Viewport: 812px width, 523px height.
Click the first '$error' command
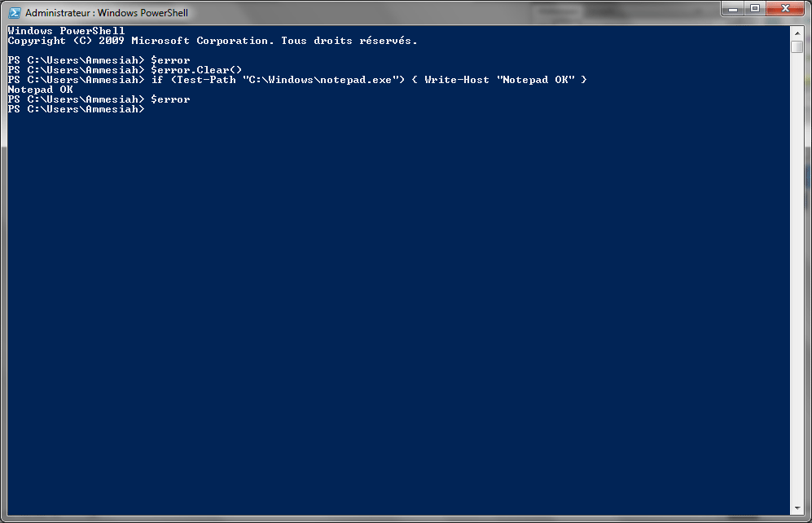click(x=170, y=59)
